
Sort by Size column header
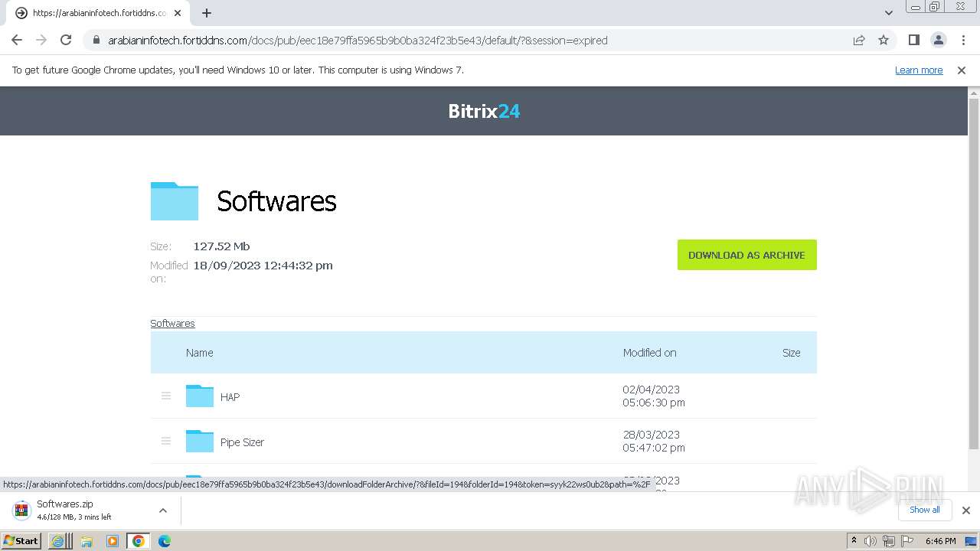click(x=792, y=353)
